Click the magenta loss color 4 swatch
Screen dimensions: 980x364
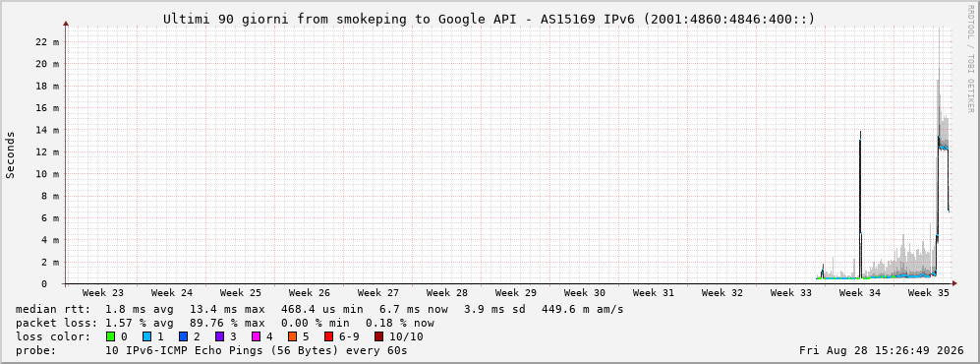(x=256, y=336)
